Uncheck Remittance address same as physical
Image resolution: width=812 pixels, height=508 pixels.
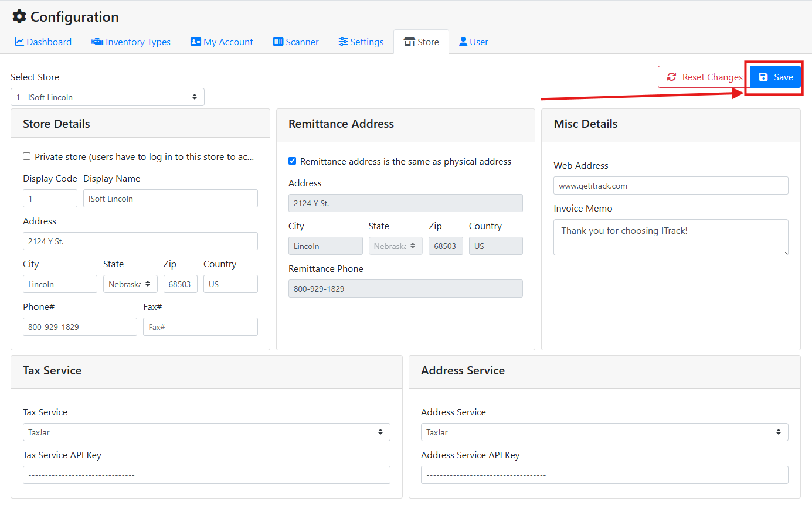pyautogui.click(x=293, y=161)
